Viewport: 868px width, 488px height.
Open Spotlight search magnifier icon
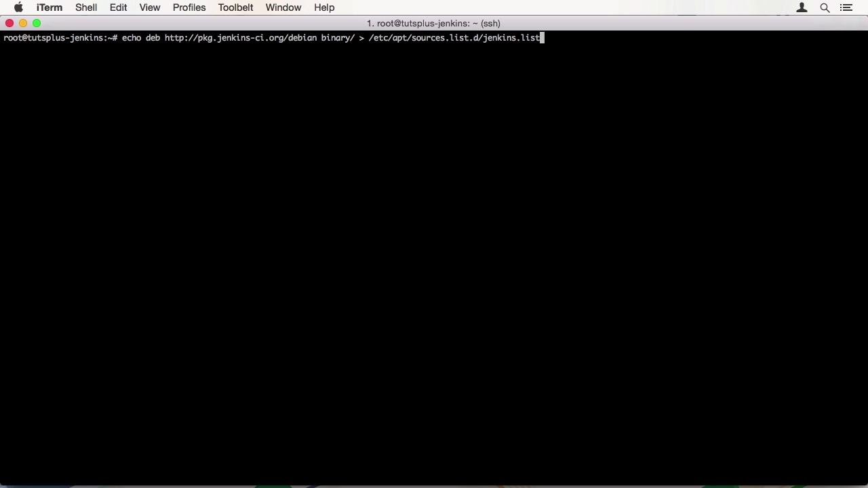coord(825,7)
